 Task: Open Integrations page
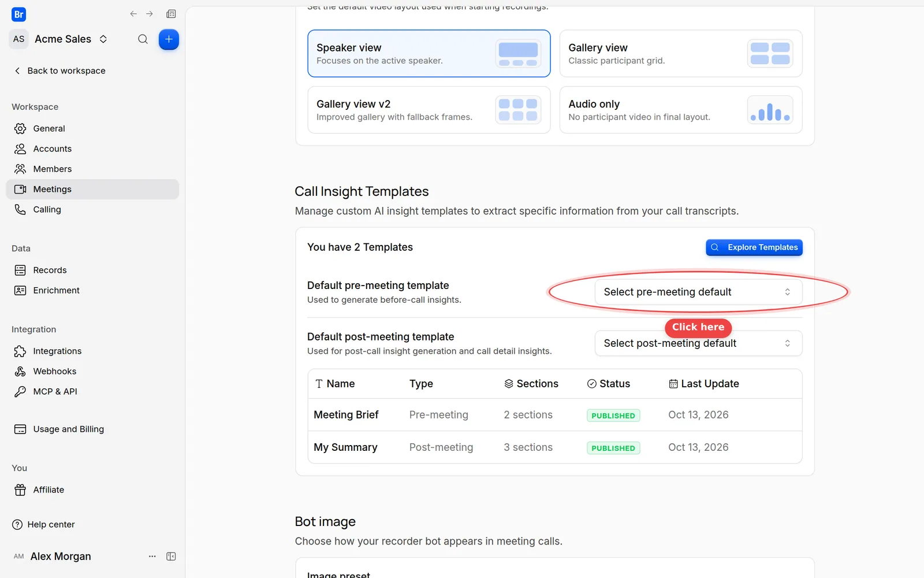[x=92, y=351]
